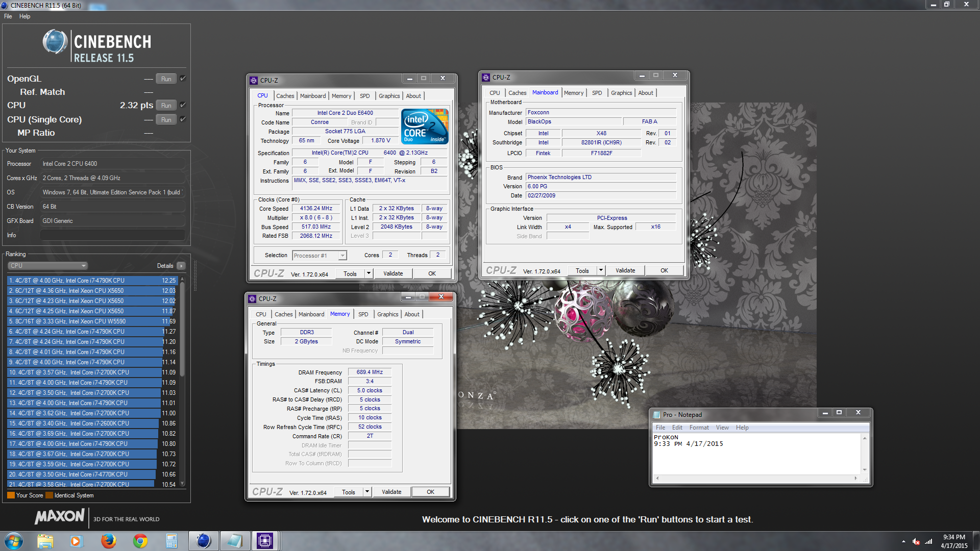Click the Notepad window title icon
This screenshot has width=980, height=551.
[656, 415]
